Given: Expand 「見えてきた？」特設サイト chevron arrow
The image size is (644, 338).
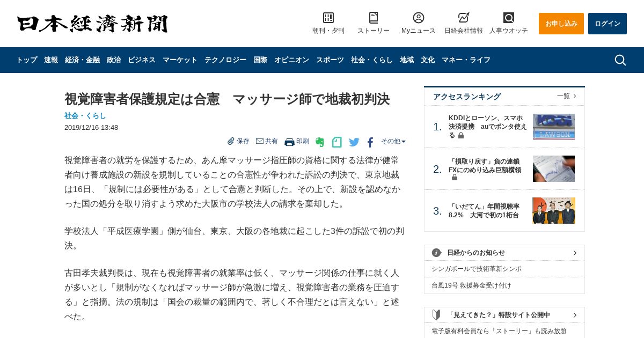Looking at the screenshot, I should (575, 315).
